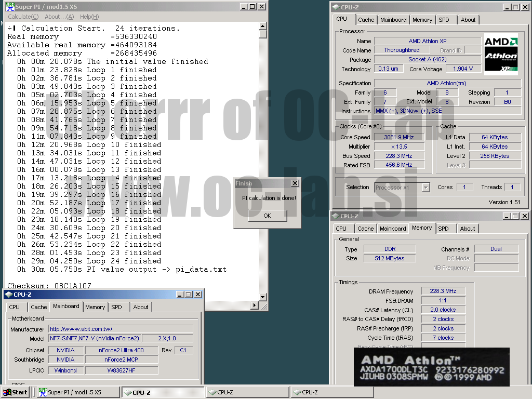Viewport: 532px width, 399px height.
Task: Switch to Cache tab in Memory CPU-Z window
Action: 365,229
